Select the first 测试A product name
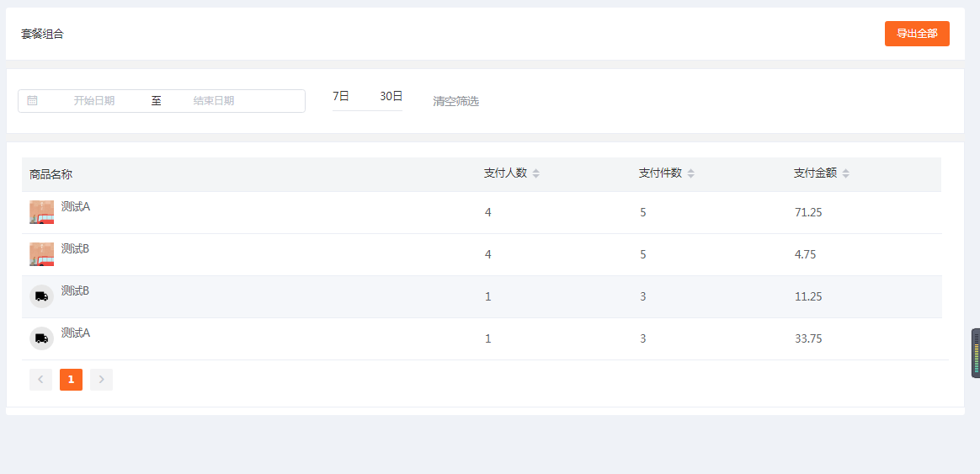The width and height of the screenshot is (980, 474). 76,206
